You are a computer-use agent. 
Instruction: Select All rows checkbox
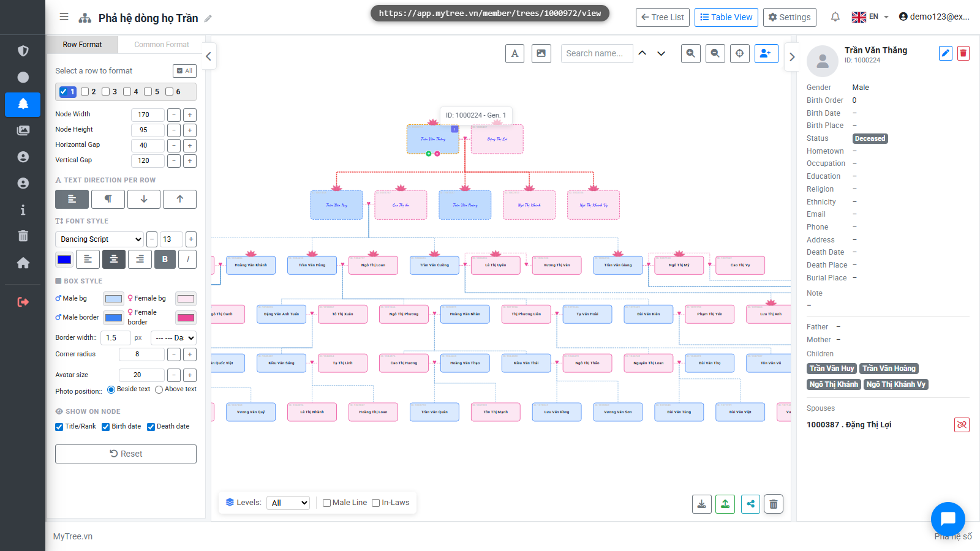point(184,71)
